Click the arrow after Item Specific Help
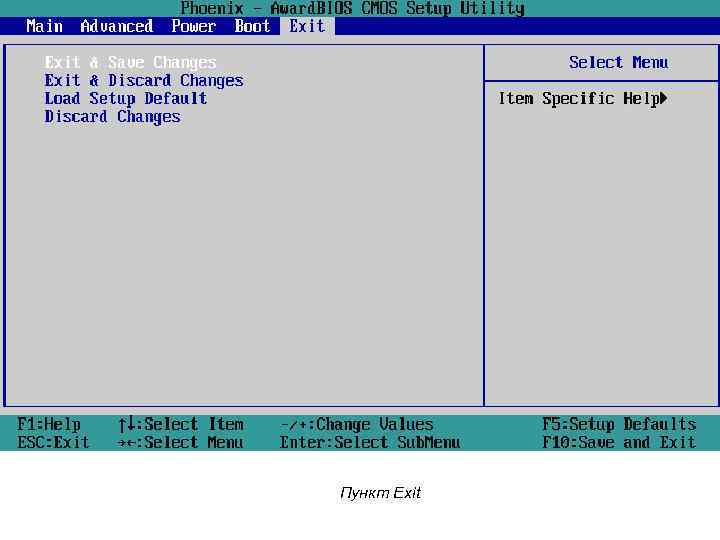Viewport: 720px width, 540px height. pyautogui.click(x=664, y=98)
